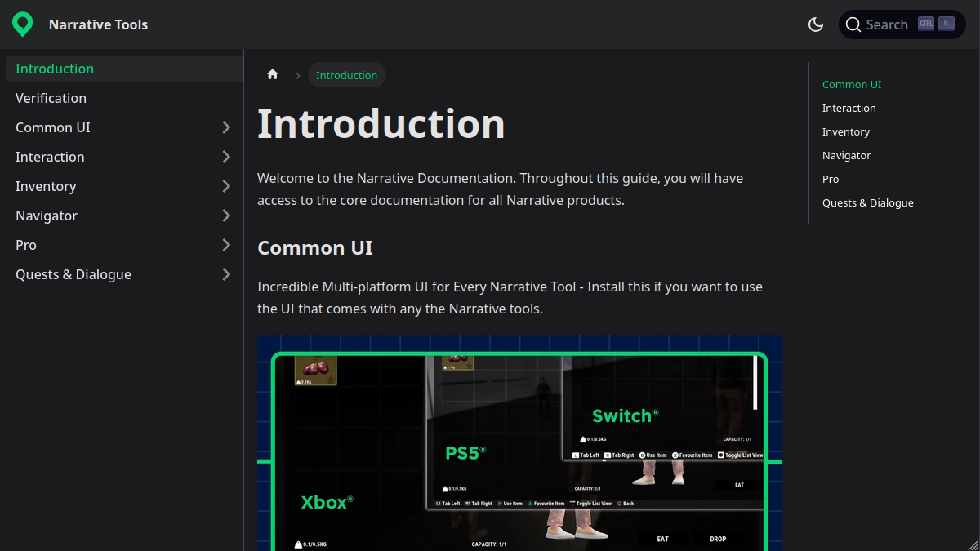Click the green Narrative Tools logo icon
The height and width of the screenshot is (551, 980).
point(23,24)
